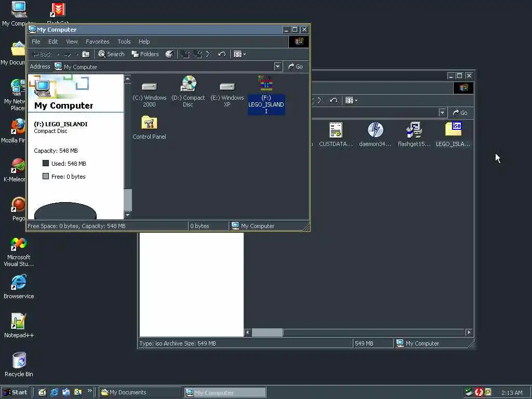Open the Help menu in My Computer

[144, 42]
